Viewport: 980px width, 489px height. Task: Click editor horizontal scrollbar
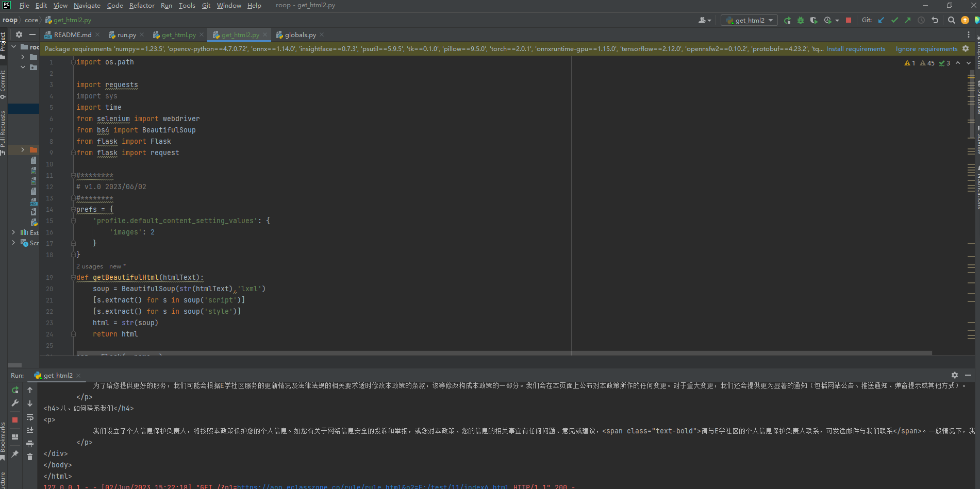click(x=504, y=353)
